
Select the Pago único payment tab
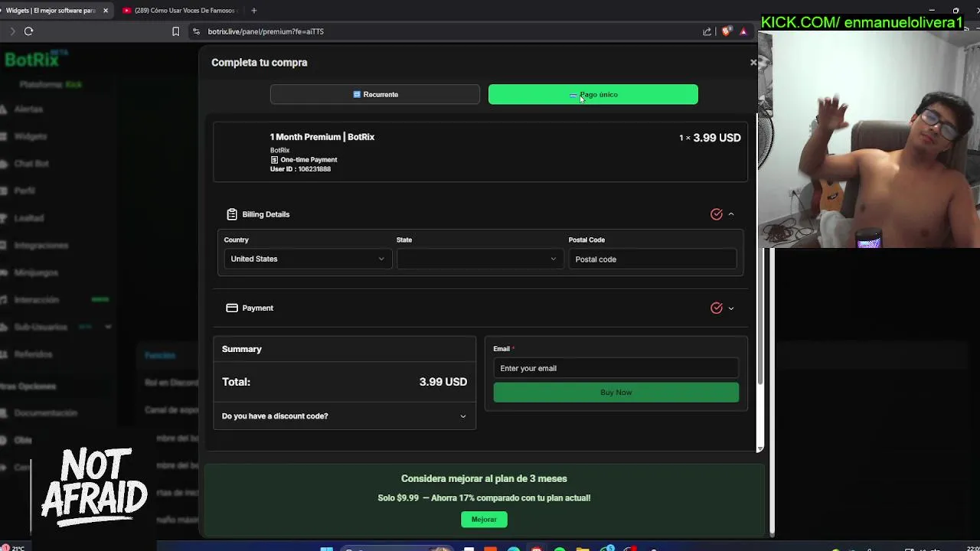(x=593, y=94)
